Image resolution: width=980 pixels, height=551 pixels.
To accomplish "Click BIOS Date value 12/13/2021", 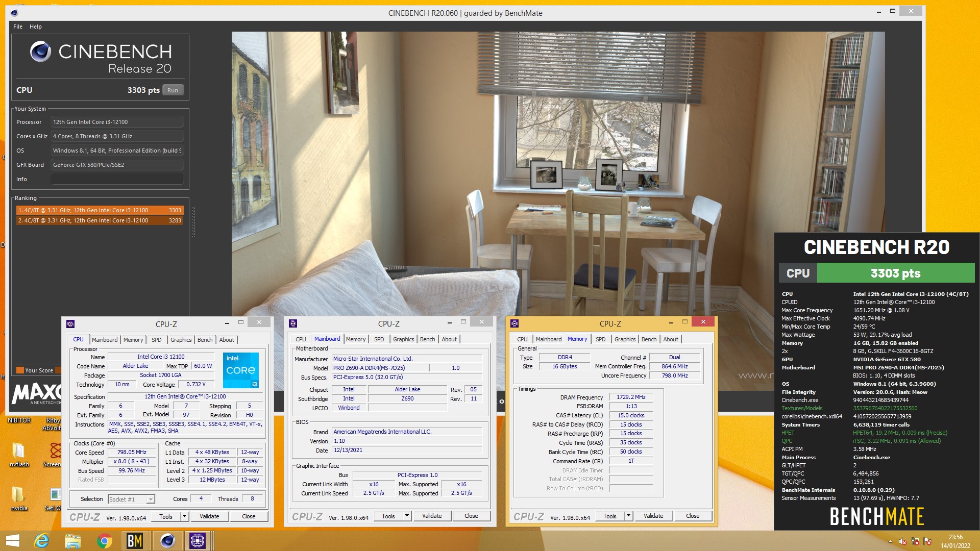I will pos(407,450).
